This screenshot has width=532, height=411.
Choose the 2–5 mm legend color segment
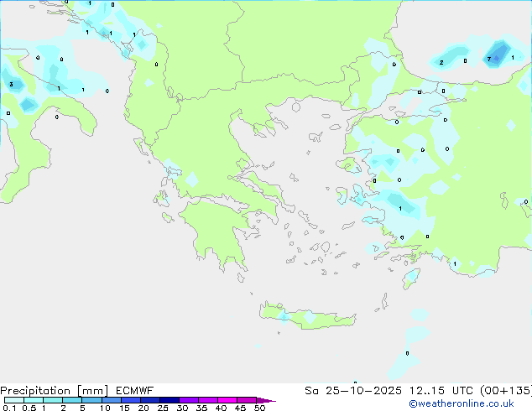tap(72, 400)
